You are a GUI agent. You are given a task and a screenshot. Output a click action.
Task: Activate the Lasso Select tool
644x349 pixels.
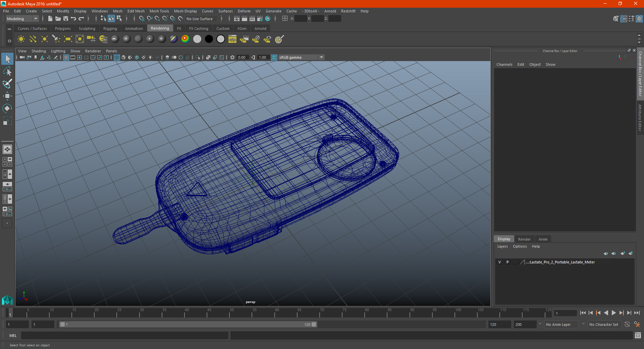(7, 71)
